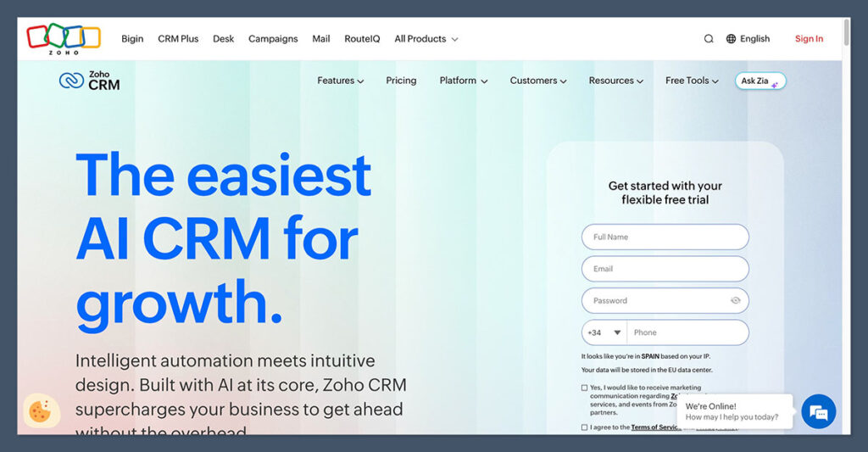Image resolution: width=868 pixels, height=452 pixels.
Task: Open the Terms of Service link
Action: coord(656,427)
